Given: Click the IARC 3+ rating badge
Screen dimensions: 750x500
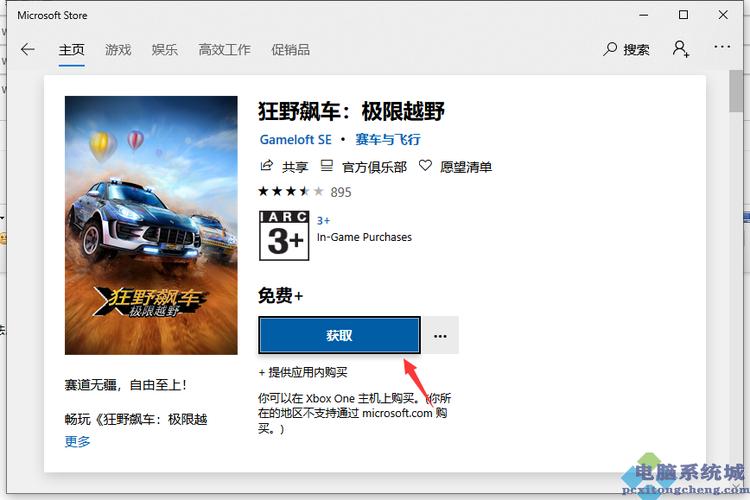Looking at the screenshot, I should coord(284,235).
